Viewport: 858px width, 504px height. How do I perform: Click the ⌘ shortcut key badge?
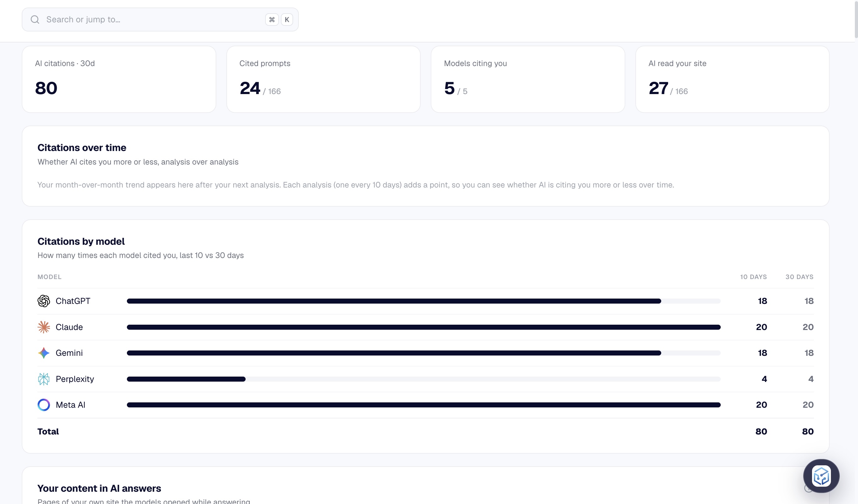click(272, 20)
